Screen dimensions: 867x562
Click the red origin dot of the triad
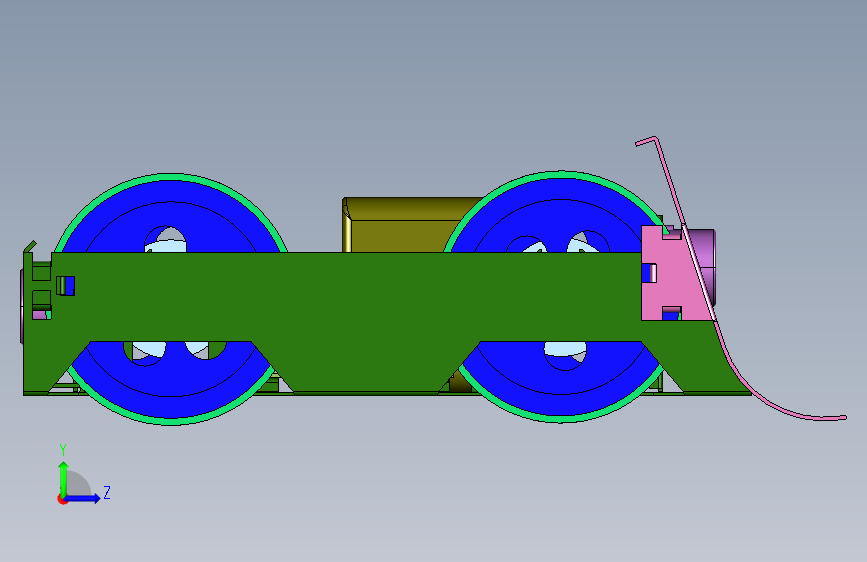[x=61, y=499]
